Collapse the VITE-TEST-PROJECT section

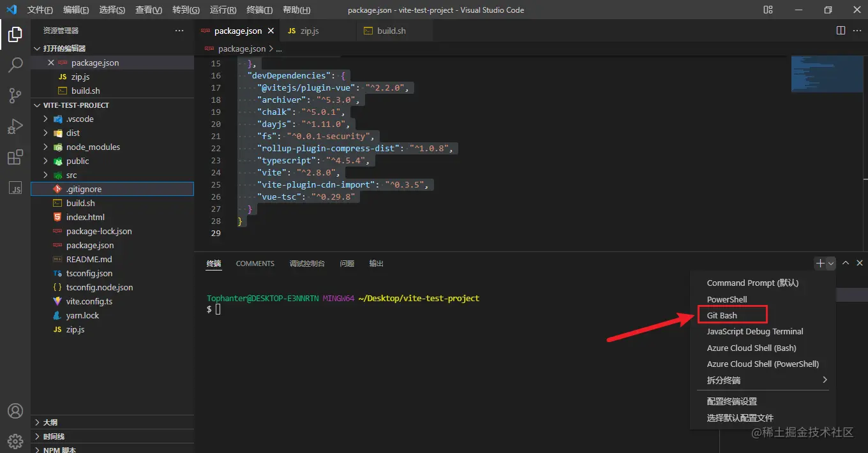pyautogui.click(x=112, y=105)
